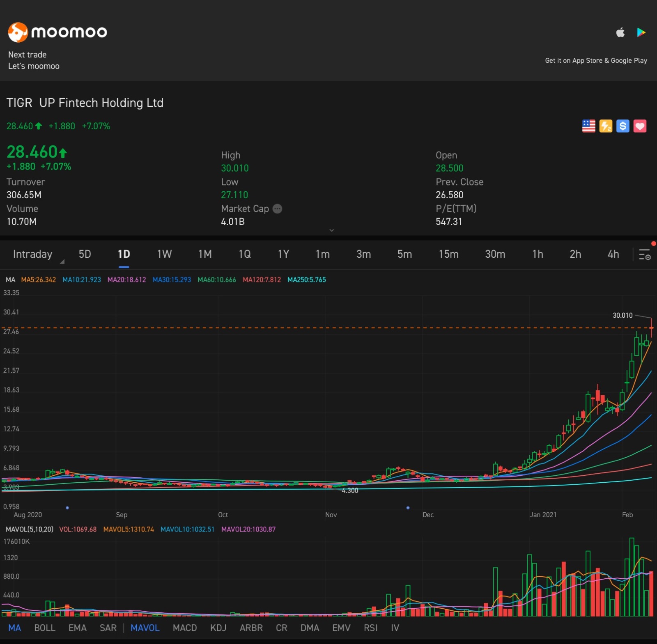Toggle the CR sub-indicator
The height and width of the screenshot is (644, 657).
coord(281,628)
